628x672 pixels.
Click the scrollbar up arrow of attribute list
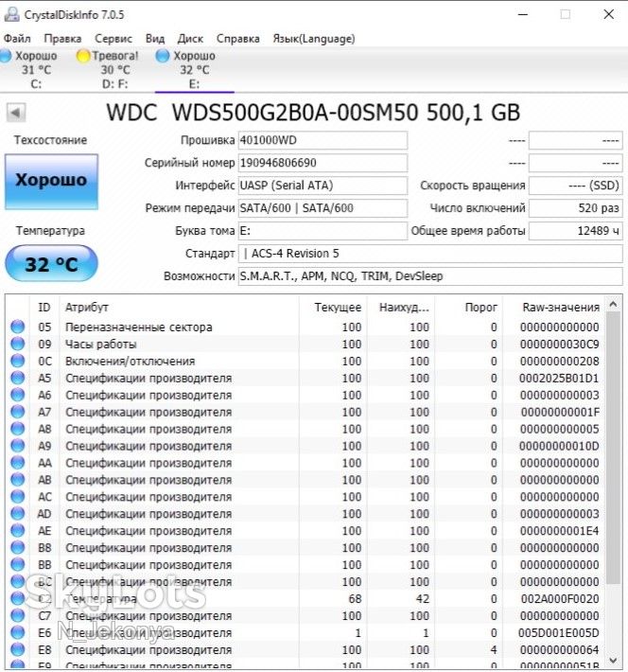[614, 304]
